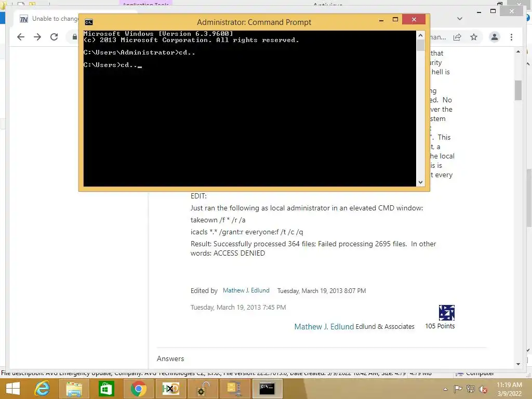Maximize the Command Prompt window
The image size is (532, 399).
[395, 20]
